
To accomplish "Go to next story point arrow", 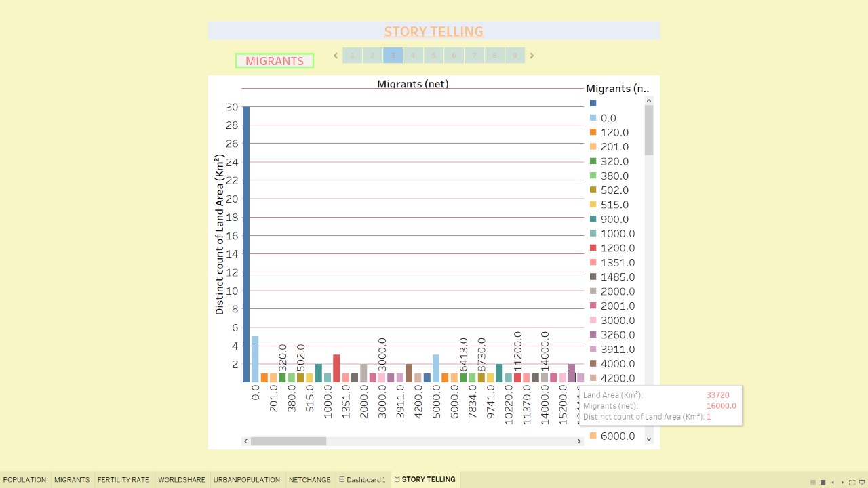I will tap(532, 56).
